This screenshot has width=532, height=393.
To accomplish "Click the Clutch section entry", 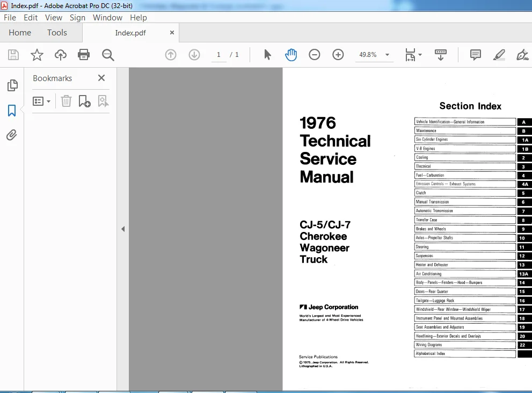I will coord(465,193).
